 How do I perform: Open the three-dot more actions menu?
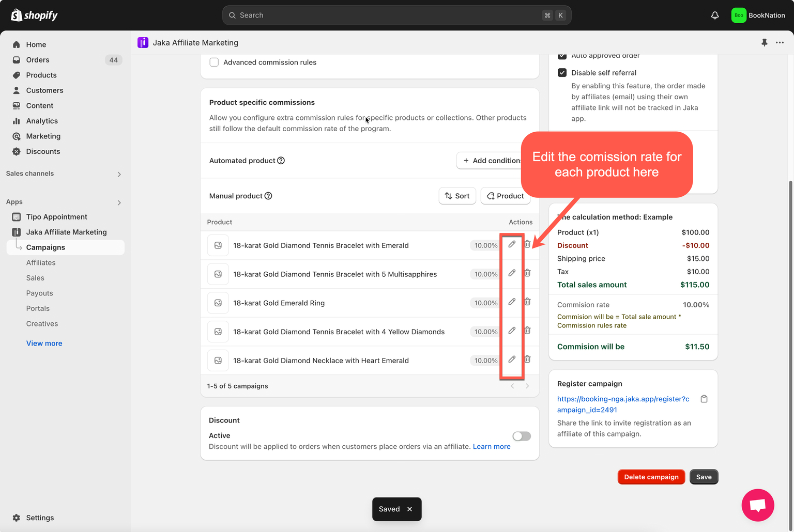point(780,42)
